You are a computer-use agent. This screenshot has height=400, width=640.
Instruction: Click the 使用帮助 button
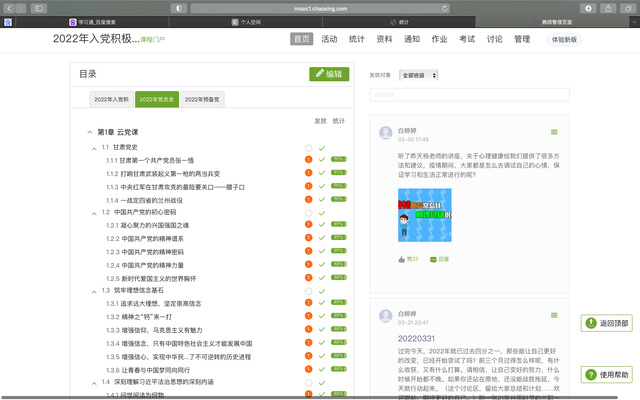click(x=607, y=374)
